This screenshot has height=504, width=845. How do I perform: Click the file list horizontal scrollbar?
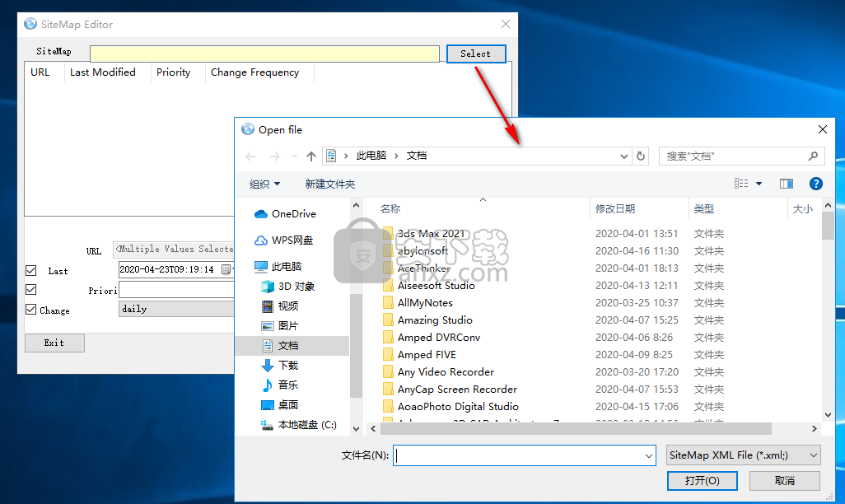pos(576,428)
